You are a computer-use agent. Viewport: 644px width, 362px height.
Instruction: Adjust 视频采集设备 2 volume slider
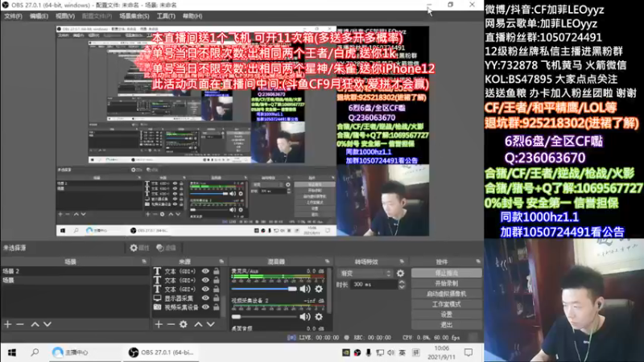(264, 316)
